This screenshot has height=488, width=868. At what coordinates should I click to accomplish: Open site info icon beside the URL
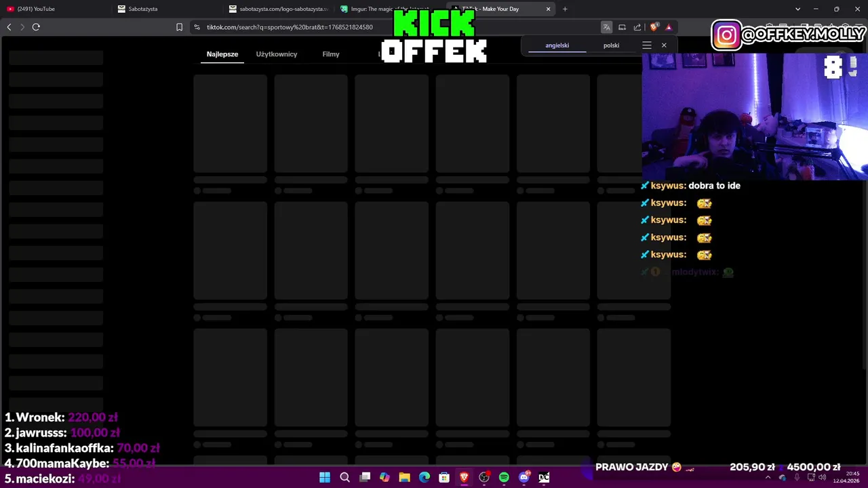(x=197, y=27)
